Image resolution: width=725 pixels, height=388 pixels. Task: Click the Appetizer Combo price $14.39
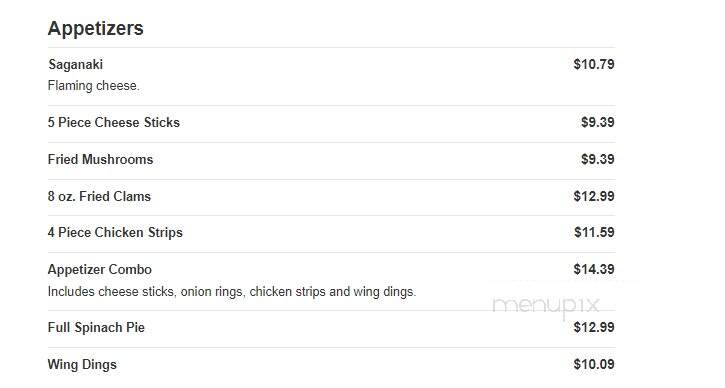pyautogui.click(x=594, y=269)
